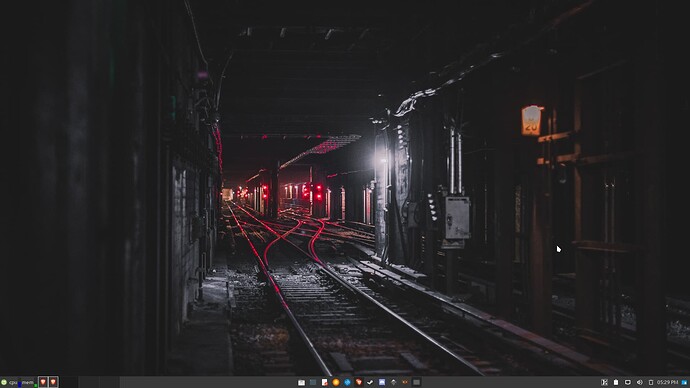Open the document icon with red badge
690x388 pixels.
325,382
